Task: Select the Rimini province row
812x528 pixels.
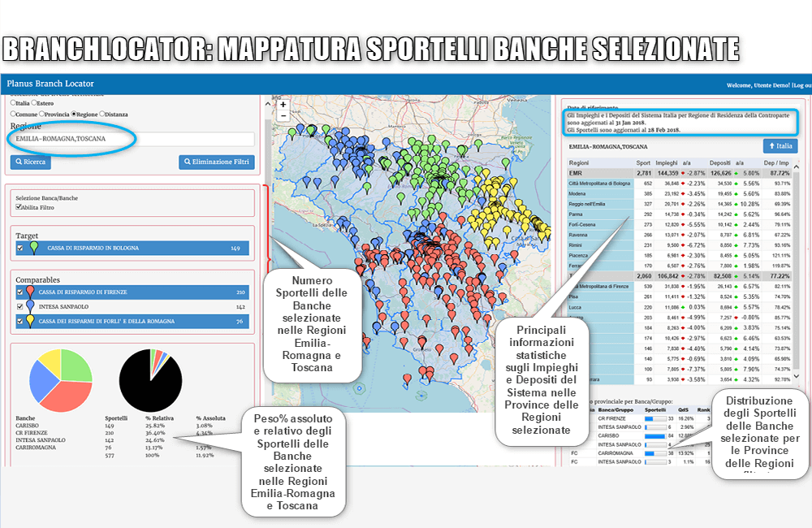Action: [x=680, y=245]
